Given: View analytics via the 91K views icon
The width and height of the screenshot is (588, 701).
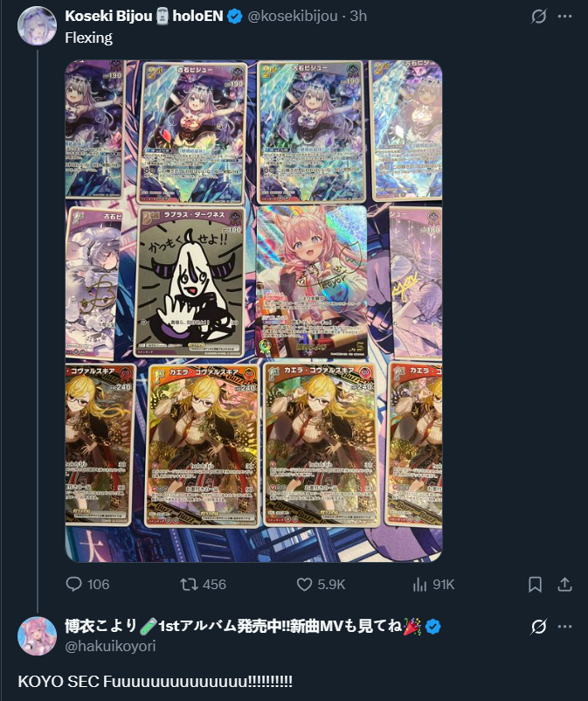Looking at the screenshot, I should [419, 584].
